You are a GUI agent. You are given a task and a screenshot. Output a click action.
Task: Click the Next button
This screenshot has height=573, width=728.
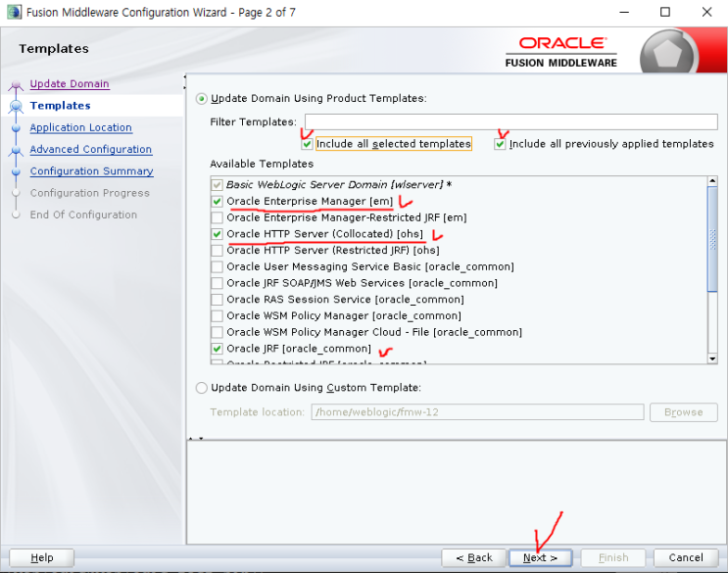pyautogui.click(x=541, y=557)
